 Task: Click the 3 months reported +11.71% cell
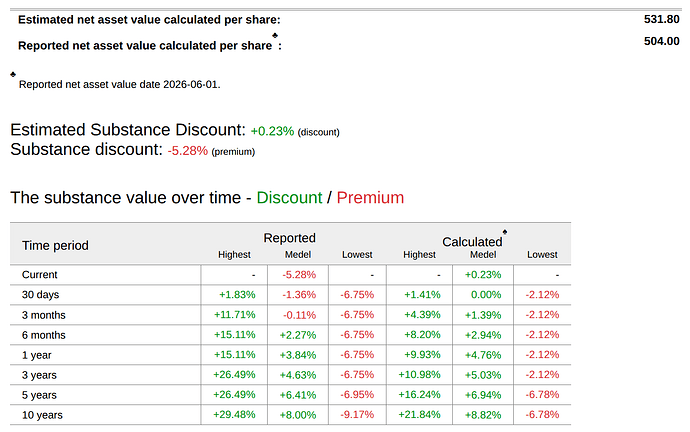[x=235, y=315]
